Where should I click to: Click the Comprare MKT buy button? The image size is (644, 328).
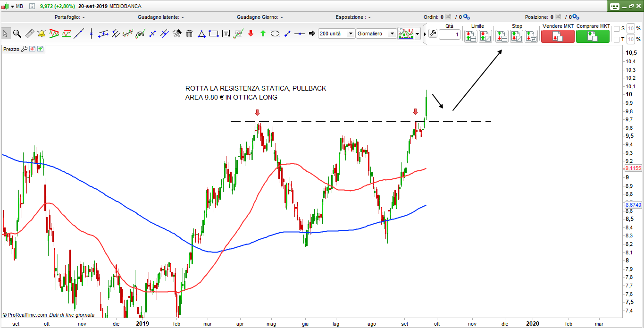click(593, 36)
